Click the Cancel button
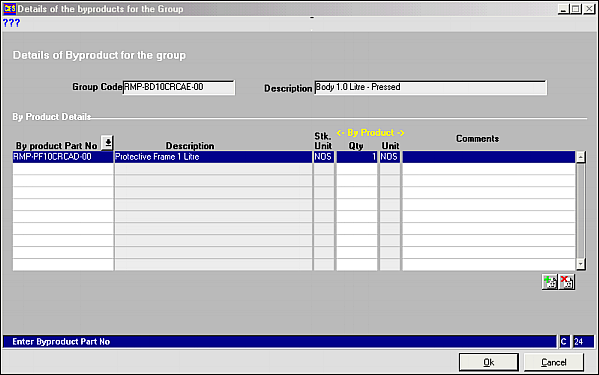Screen dimensions: 599x375 coord(554,362)
